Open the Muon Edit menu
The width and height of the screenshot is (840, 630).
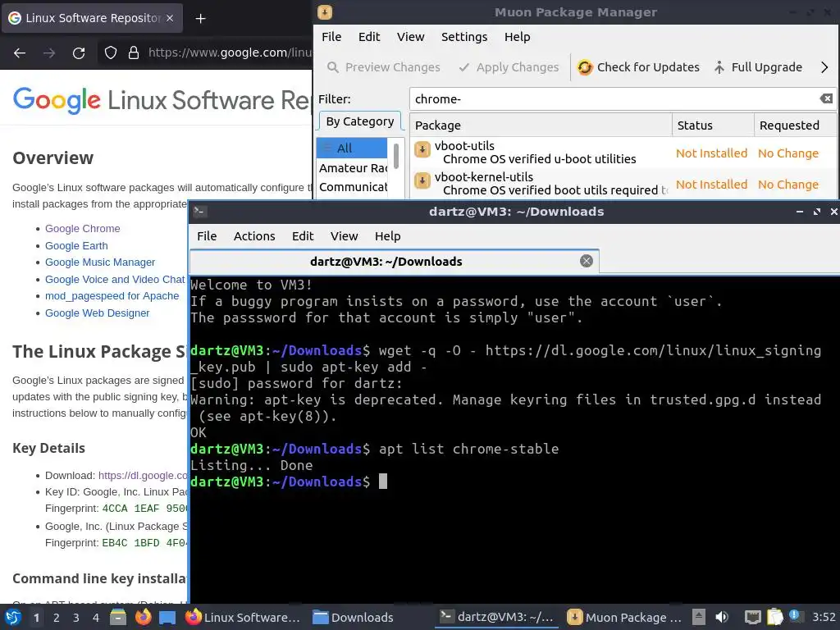click(x=369, y=36)
